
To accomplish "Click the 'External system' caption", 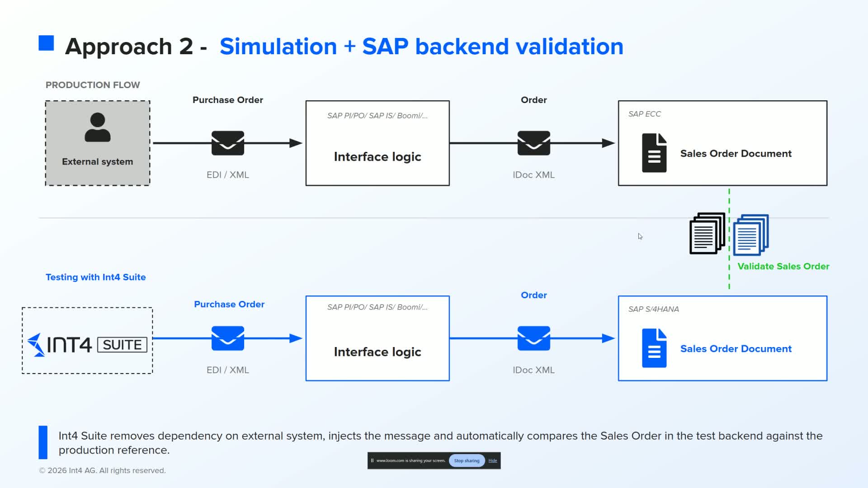I will pos(97,162).
